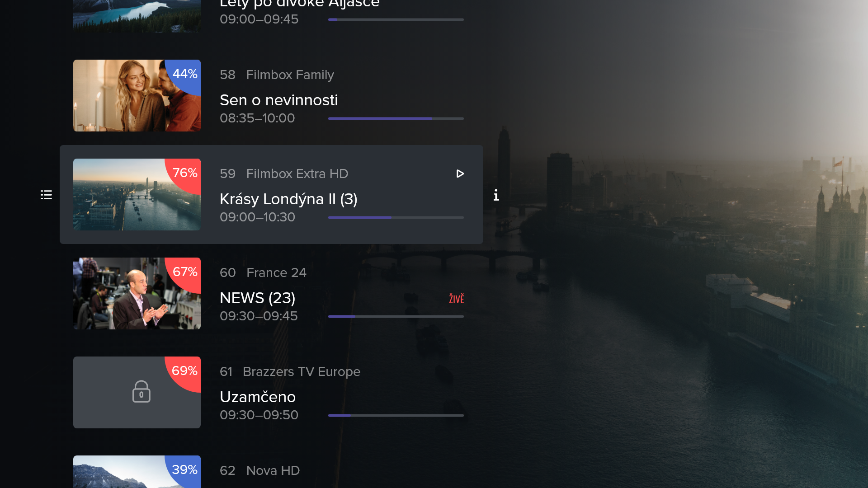The width and height of the screenshot is (868, 488).
Task: Open the info icon for the selected program
Action: [496, 195]
